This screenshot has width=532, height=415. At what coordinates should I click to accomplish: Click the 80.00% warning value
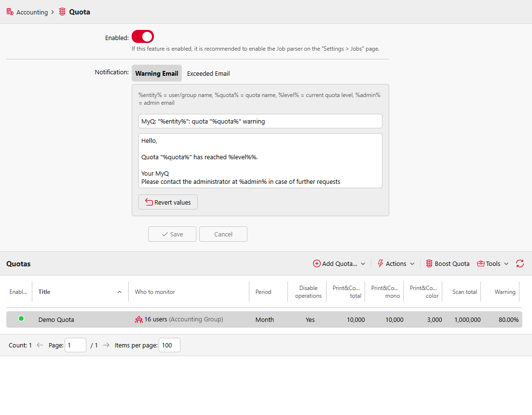point(508,319)
